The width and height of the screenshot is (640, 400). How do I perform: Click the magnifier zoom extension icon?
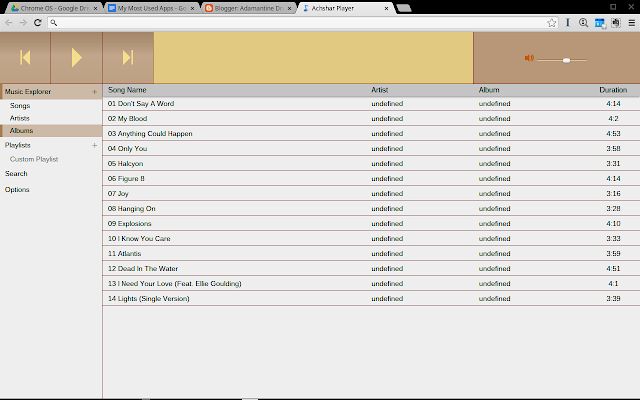click(x=583, y=23)
